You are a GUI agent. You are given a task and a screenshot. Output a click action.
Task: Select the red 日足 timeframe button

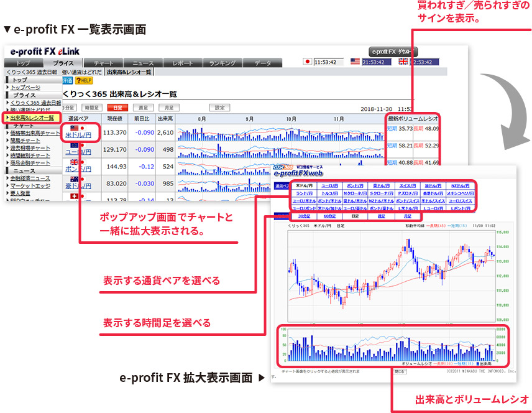pos(117,108)
